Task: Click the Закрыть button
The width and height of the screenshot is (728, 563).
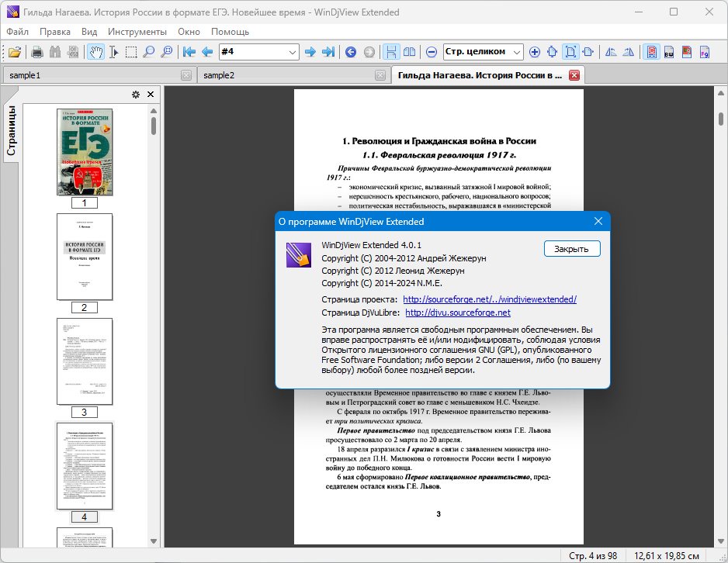Action: tap(571, 249)
